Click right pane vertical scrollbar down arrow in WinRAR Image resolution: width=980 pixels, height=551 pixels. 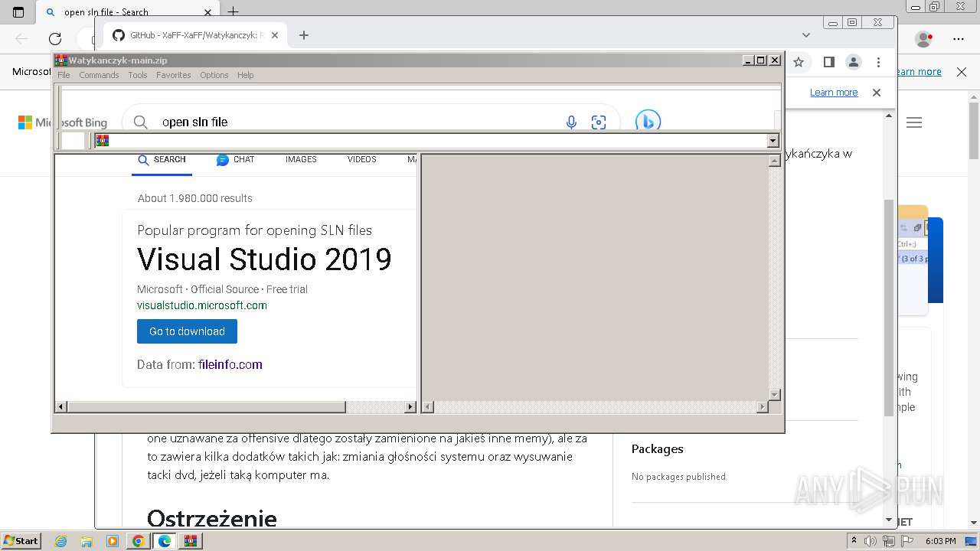774,395
